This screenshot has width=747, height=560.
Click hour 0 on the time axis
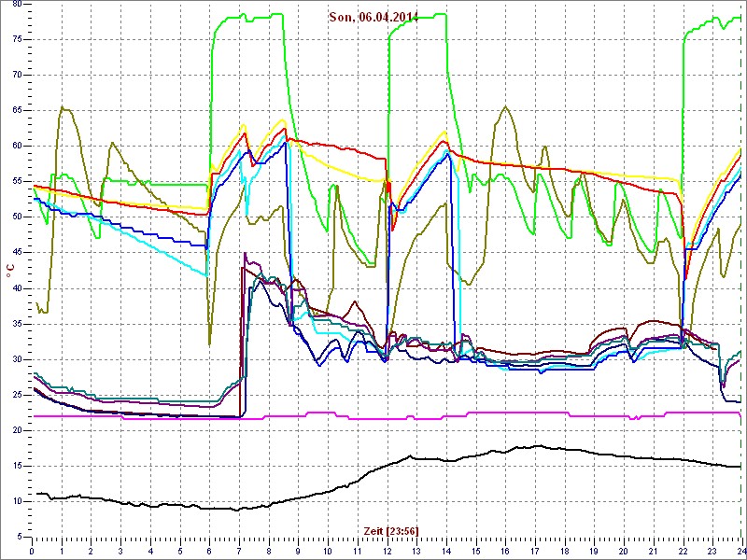[32, 549]
